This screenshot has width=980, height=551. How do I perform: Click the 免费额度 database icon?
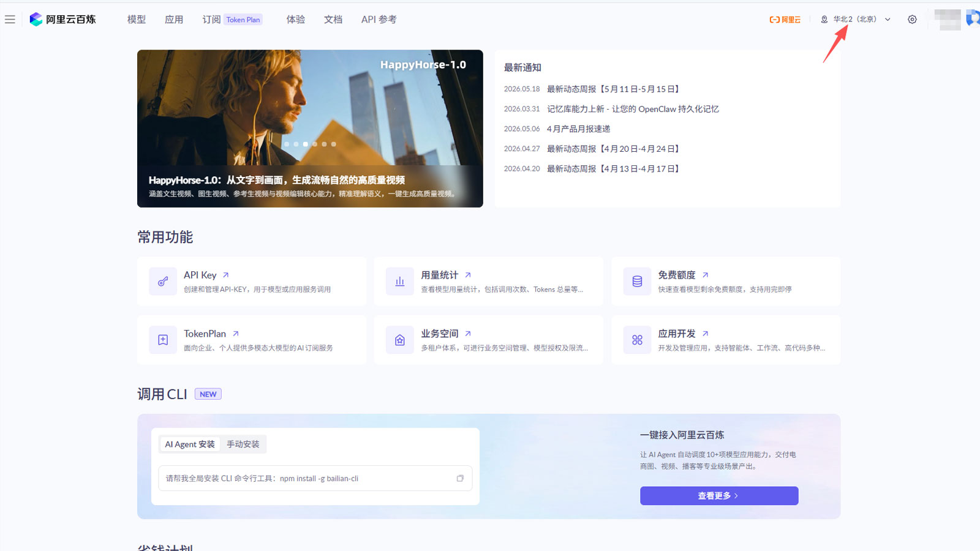coord(637,282)
